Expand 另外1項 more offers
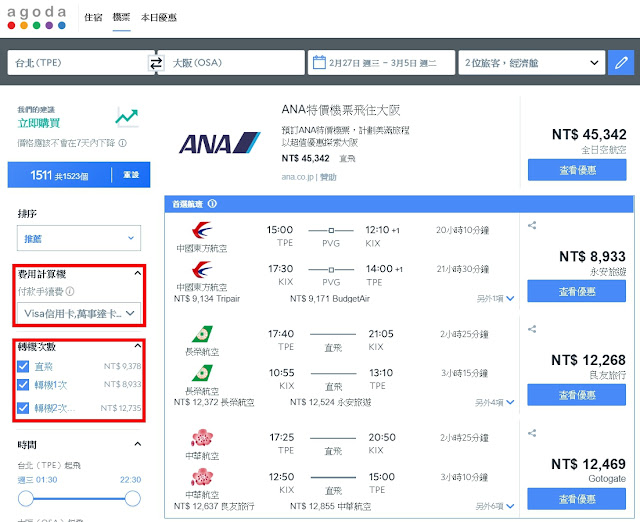Image resolution: width=640 pixels, height=522 pixels. pyautogui.click(x=495, y=299)
